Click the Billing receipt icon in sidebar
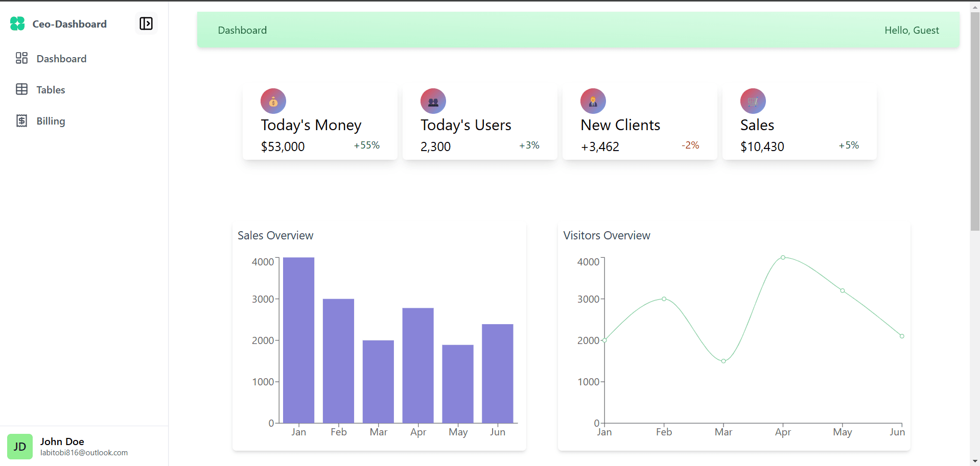Viewport: 980px width, 466px height. point(21,120)
